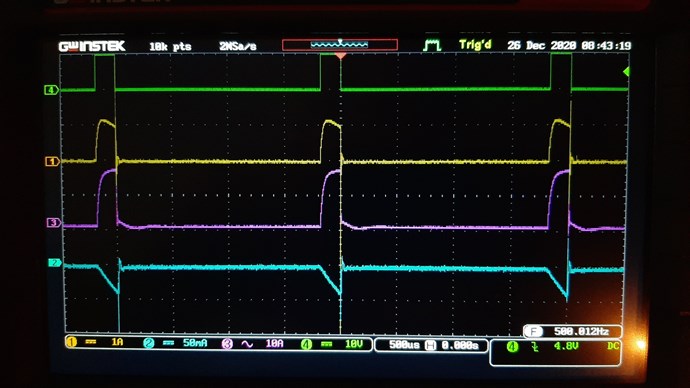Viewport: 690px width, 388px height.
Task: Click the orange trigger position marker
Action: [x=340, y=56]
